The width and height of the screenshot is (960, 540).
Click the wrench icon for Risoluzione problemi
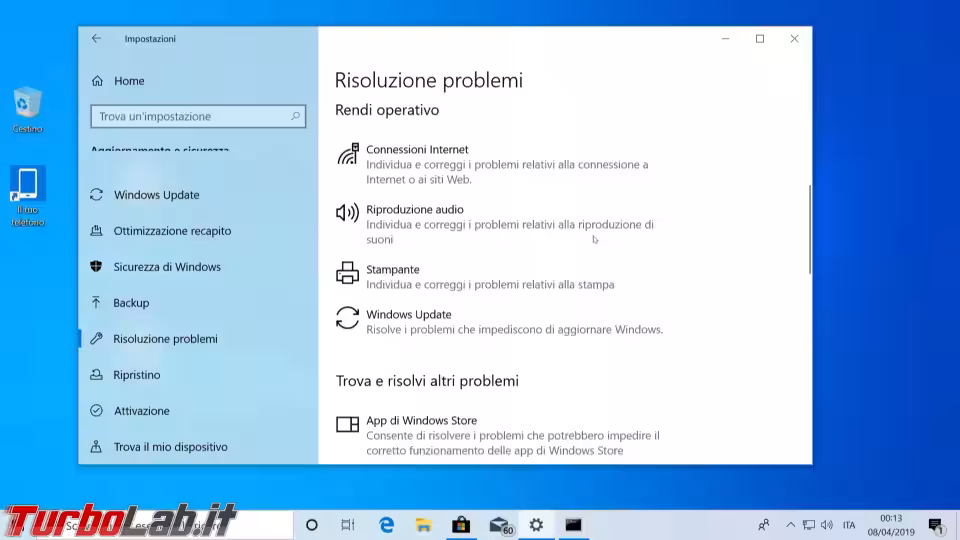point(96,339)
